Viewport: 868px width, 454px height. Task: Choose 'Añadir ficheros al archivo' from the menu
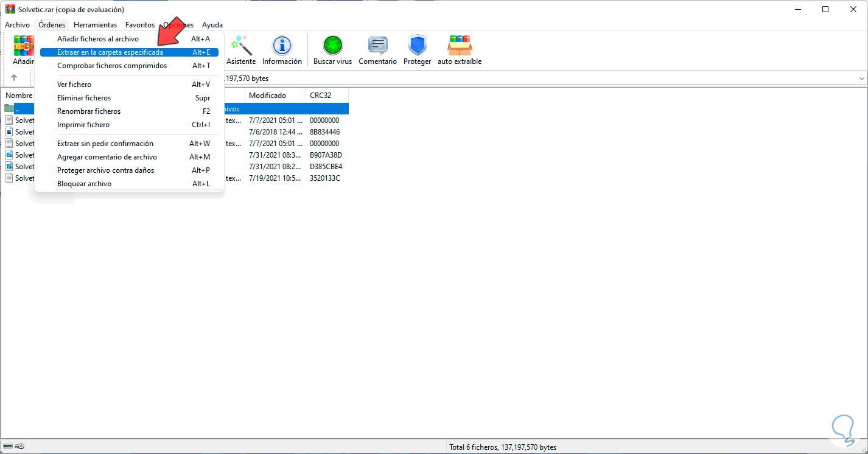pyautogui.click(x=129, y=39)
